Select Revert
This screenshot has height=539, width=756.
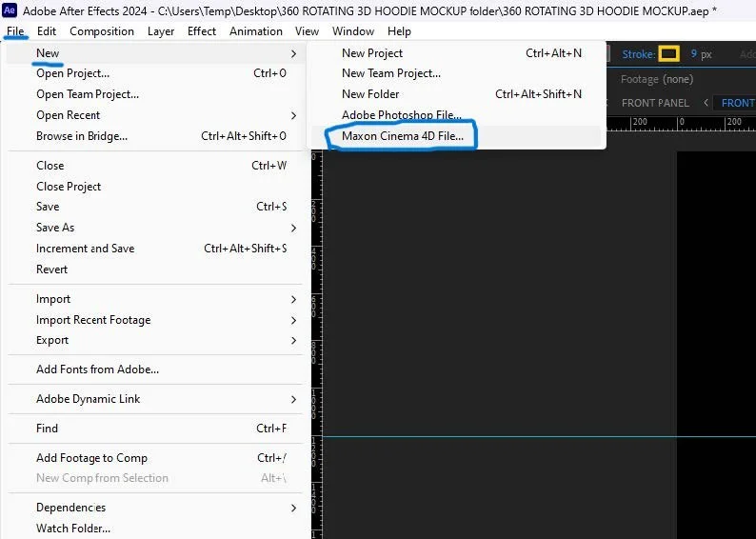pyautogui.click(x=155, y=269)
